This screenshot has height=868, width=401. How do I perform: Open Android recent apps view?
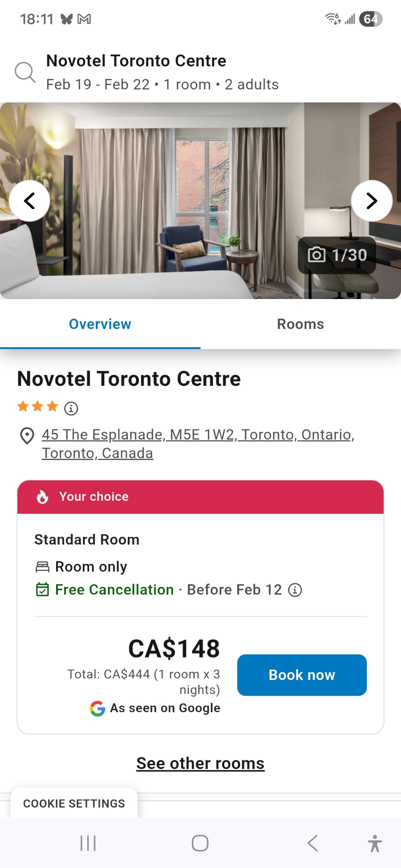pos(88,843)
